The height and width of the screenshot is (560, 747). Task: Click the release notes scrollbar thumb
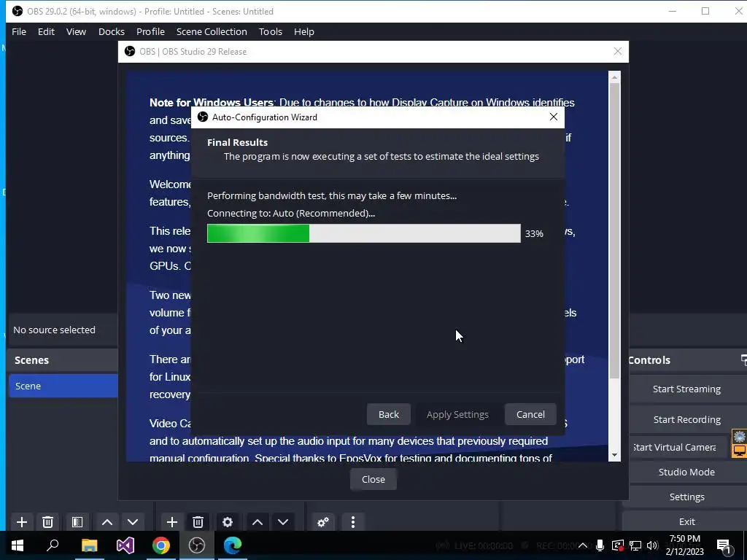pyautogui.click(x=614, y=231)
